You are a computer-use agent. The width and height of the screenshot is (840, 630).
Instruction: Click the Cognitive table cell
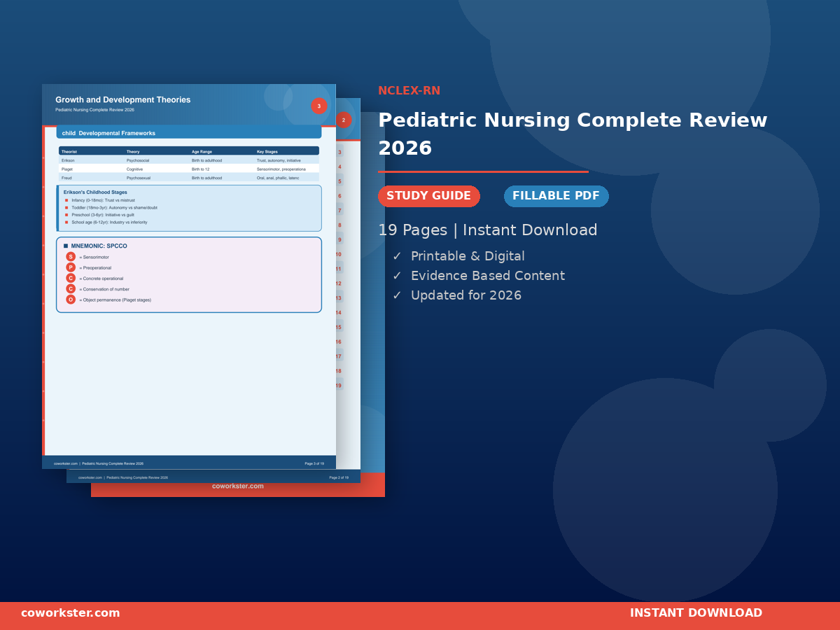pos(134,169)
